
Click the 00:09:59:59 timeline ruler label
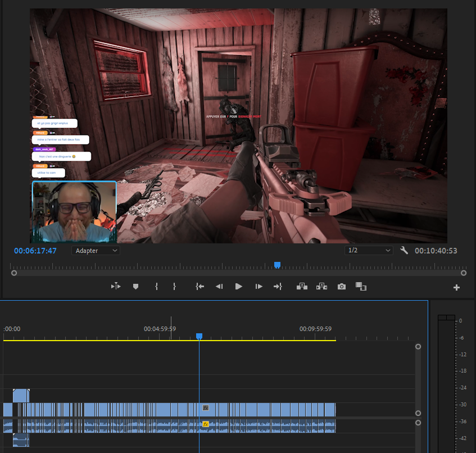(x=315, y=329)
